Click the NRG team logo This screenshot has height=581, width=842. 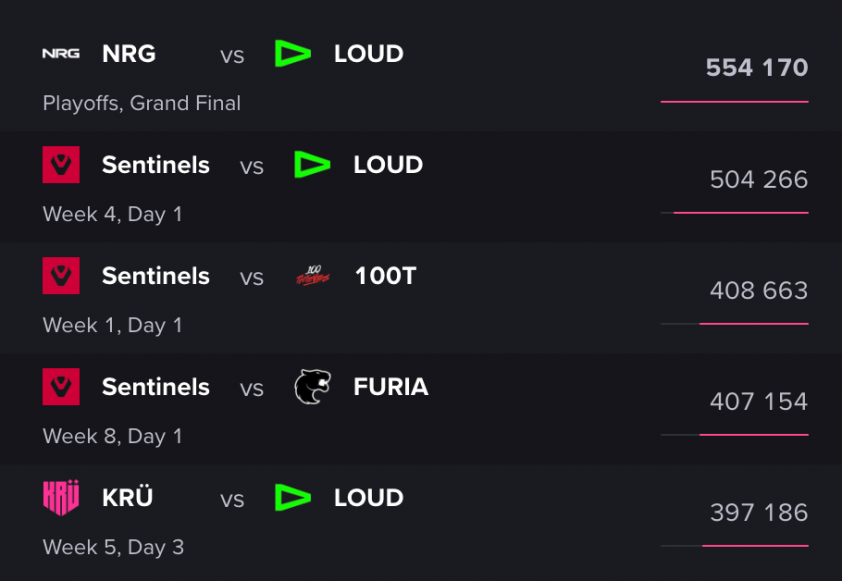pos(61,53)
